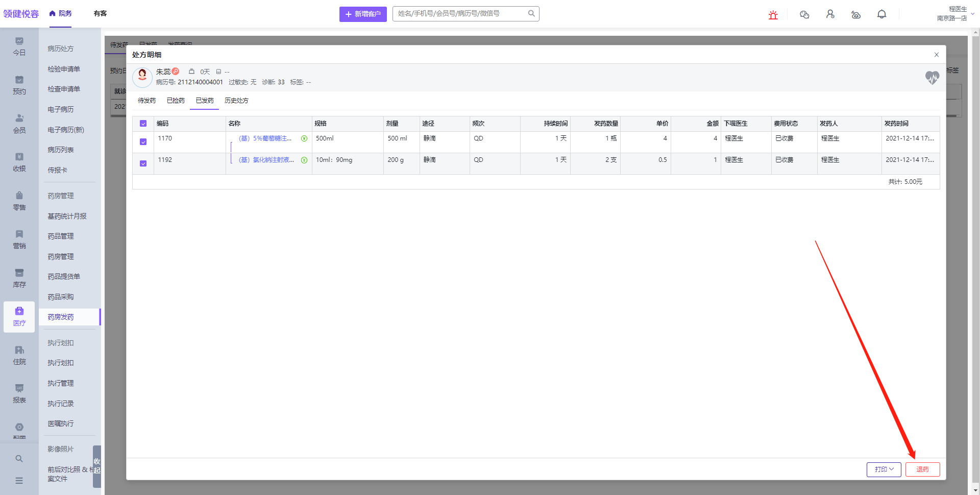This screenshot has height=495, width=980.
Task: Click the 费用状态 column header
Action: (794, 124)
